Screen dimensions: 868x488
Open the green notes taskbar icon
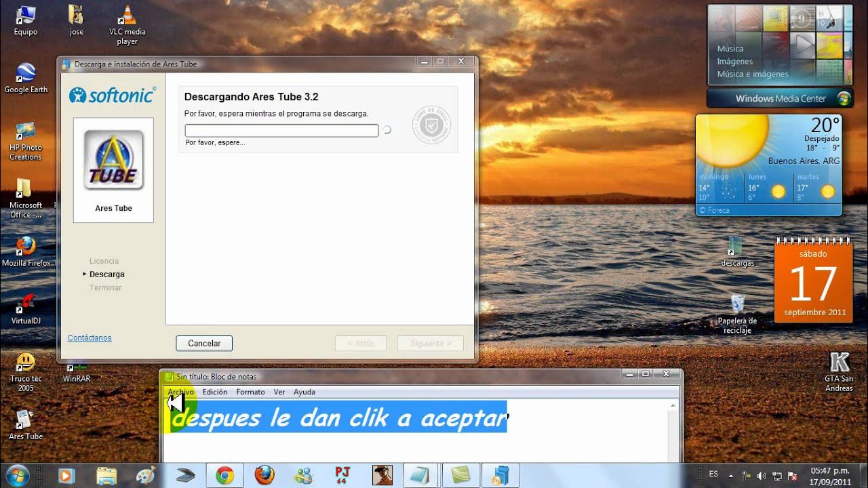[x=460, y=475]
